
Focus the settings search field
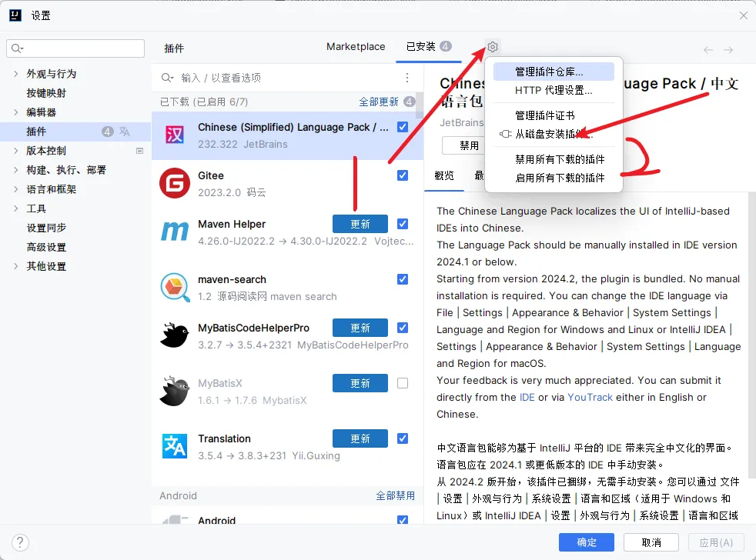(75, 48)
